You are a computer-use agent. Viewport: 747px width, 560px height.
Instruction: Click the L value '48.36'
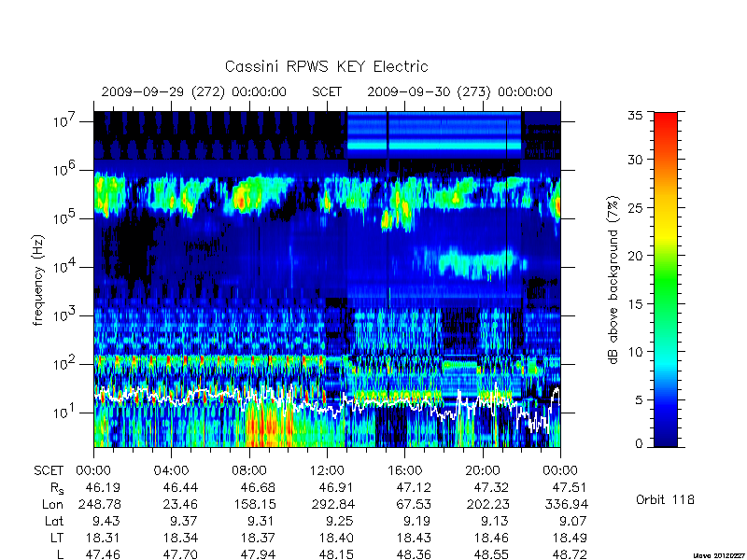[x=414, y=554]
